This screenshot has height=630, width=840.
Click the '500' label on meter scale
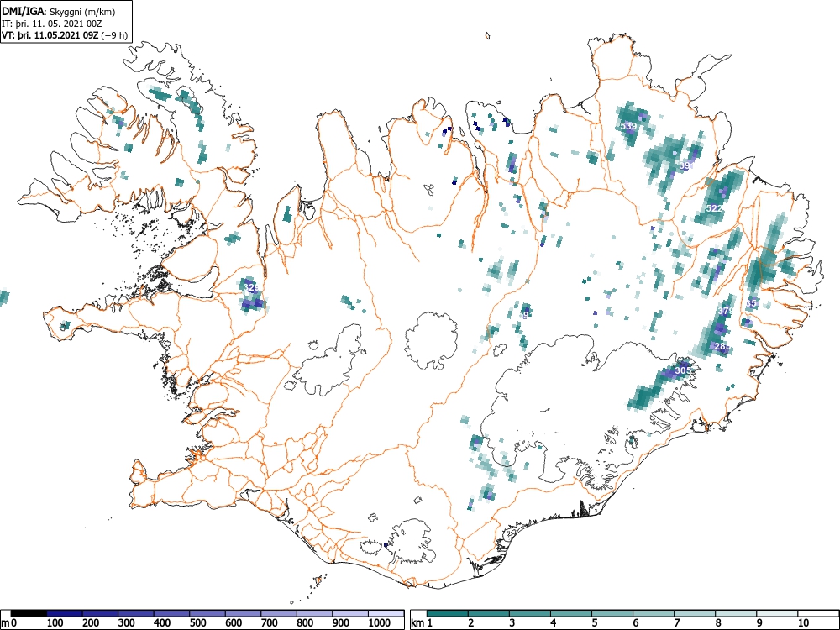[x=197, y=623]
